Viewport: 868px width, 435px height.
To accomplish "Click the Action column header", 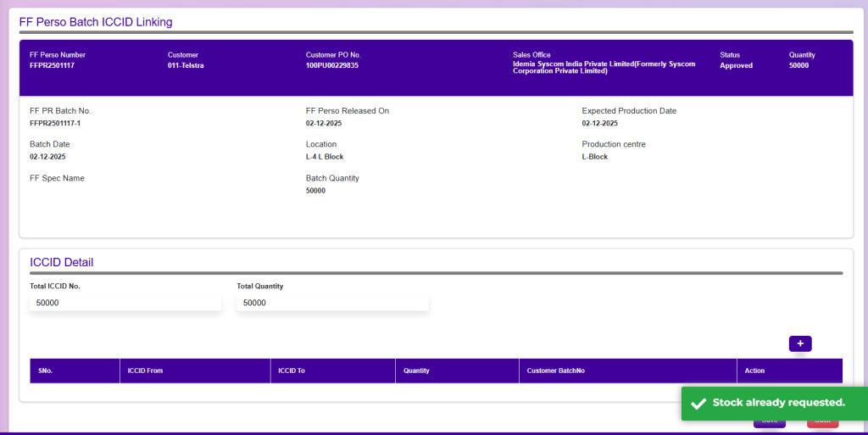I will click(x=754, y=371).
